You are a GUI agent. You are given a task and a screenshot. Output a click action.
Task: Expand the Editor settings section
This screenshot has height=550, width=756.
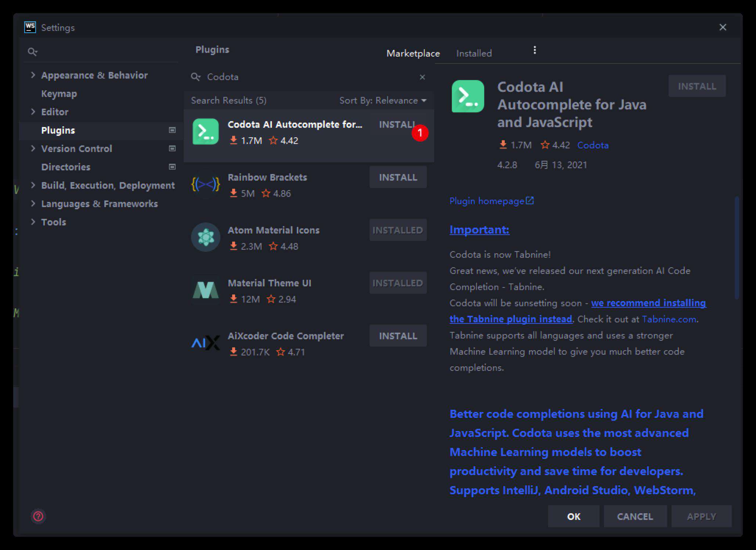coord(33,112)
